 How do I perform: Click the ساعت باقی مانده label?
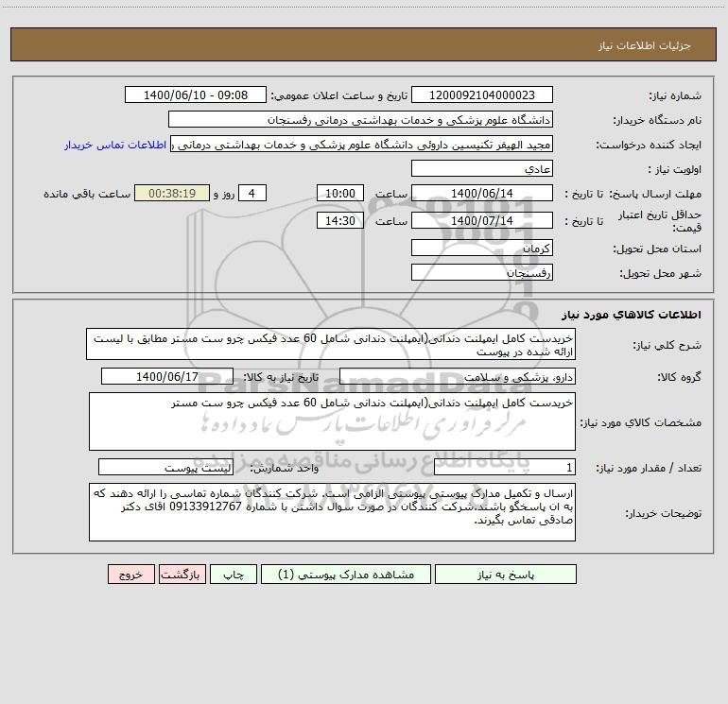tap(87, 194)
